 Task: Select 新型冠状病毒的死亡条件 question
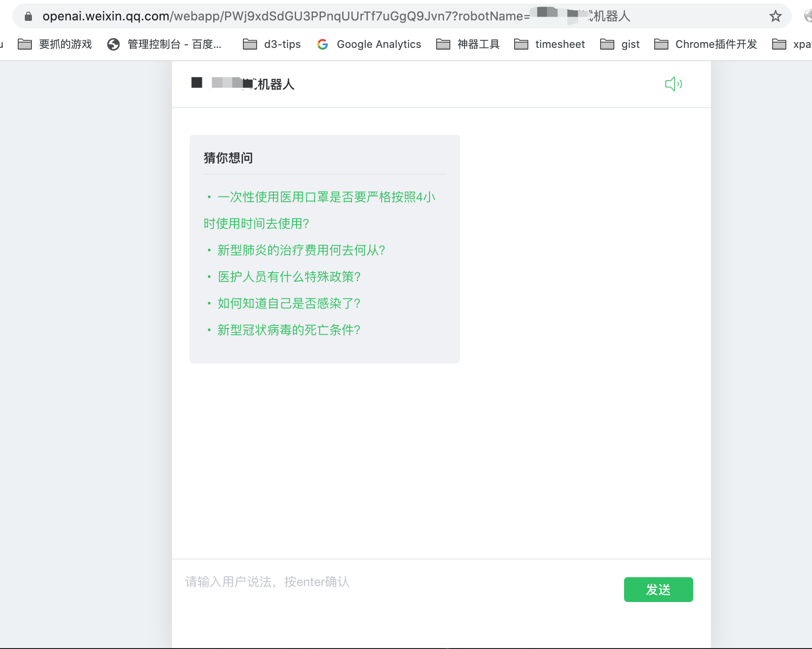tap(289, 330)
